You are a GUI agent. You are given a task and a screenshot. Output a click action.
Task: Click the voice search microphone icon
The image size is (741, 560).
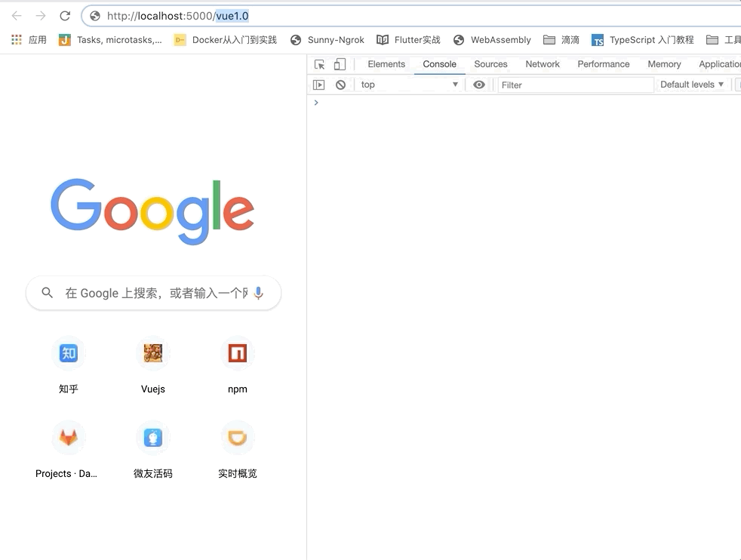259,293
